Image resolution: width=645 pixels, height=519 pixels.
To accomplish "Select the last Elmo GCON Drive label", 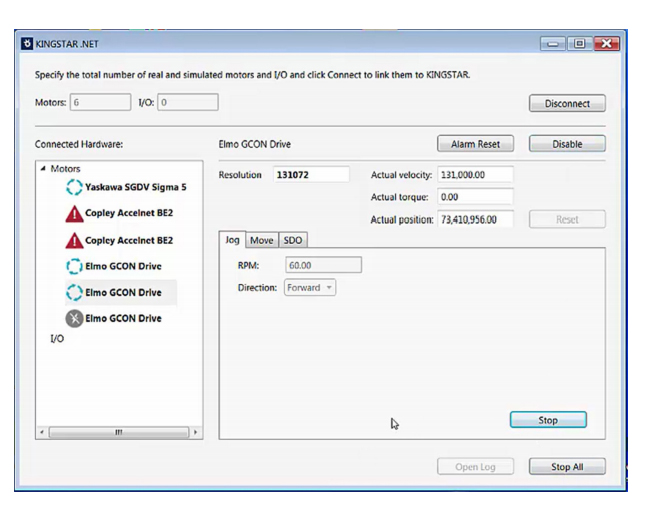I will tap(123, 318).
